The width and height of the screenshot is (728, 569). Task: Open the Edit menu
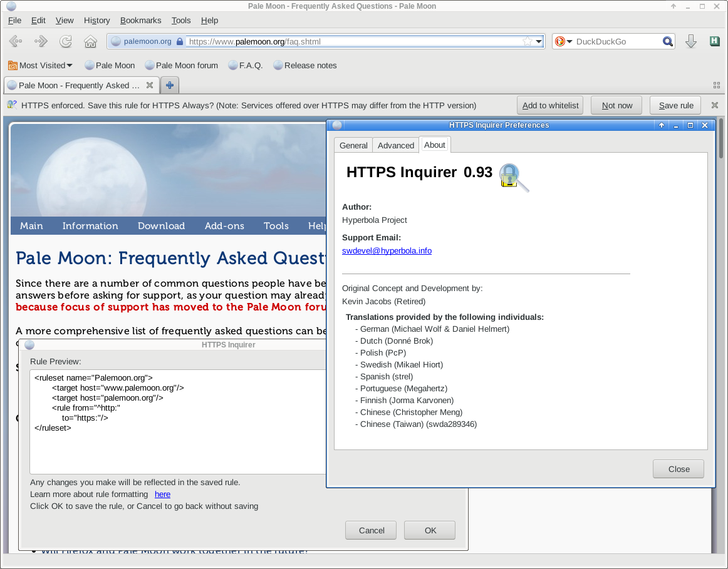(x=38, y=21)
